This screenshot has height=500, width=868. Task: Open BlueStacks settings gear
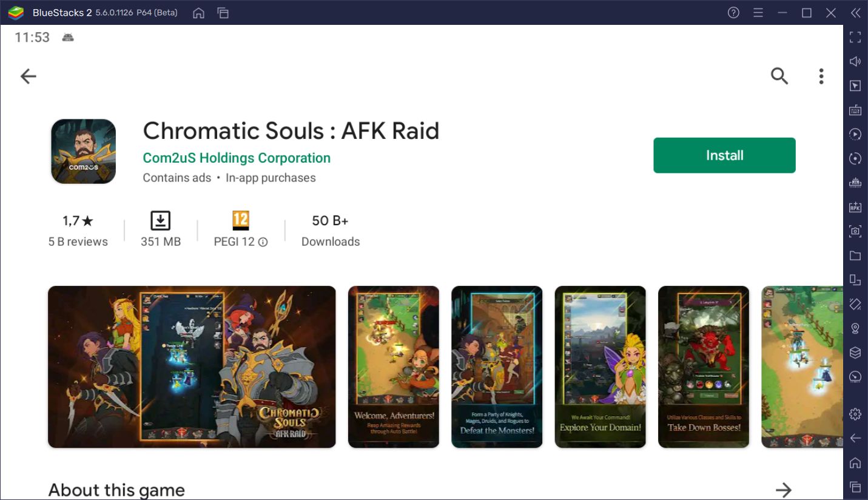pos(855,414)
